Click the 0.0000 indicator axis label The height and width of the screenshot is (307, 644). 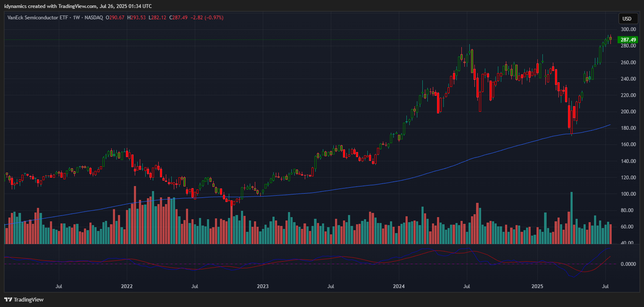pyautogui.click(x=628, y=264)
